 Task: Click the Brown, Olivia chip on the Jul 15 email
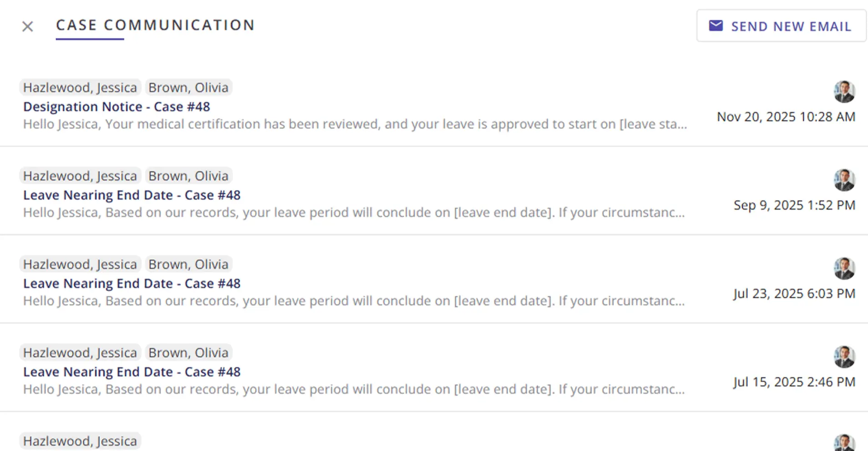coord(188,352)
